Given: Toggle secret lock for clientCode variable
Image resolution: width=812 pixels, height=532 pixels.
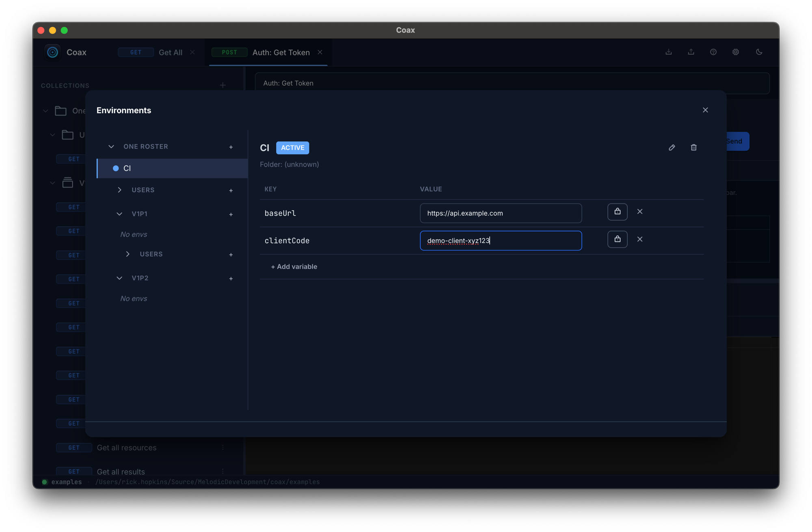Looking at the screenshot, I should 617,239.
